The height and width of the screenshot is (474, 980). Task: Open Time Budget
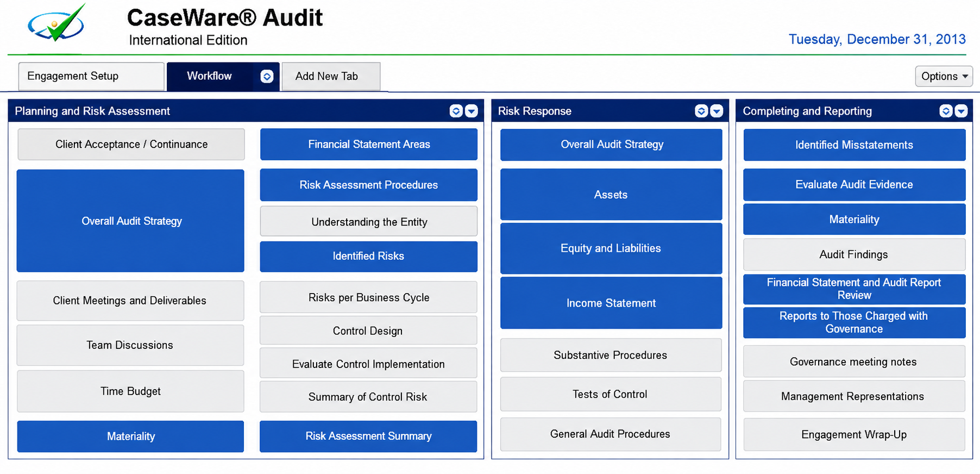[130, 391]
